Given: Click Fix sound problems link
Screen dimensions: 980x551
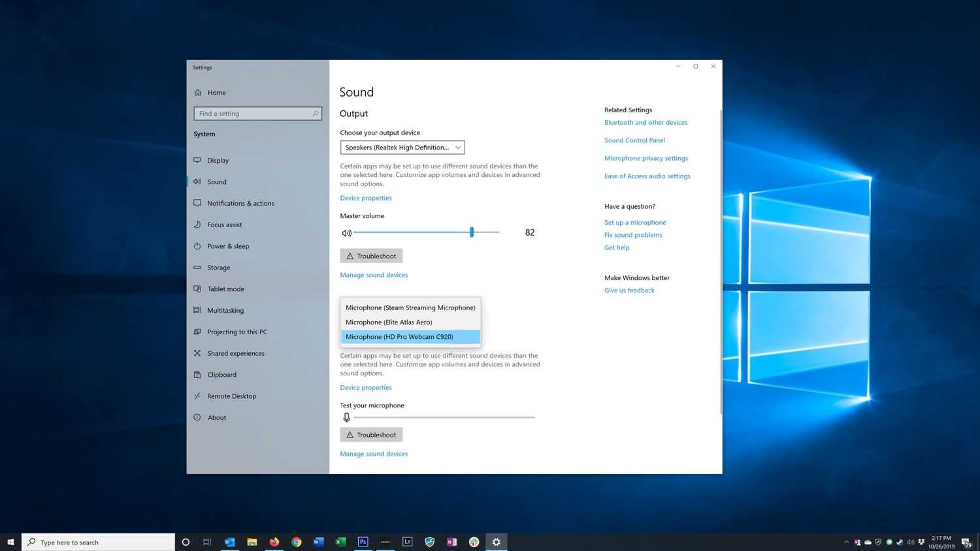Looking at the screenshot, I should (x=633, y=235).
